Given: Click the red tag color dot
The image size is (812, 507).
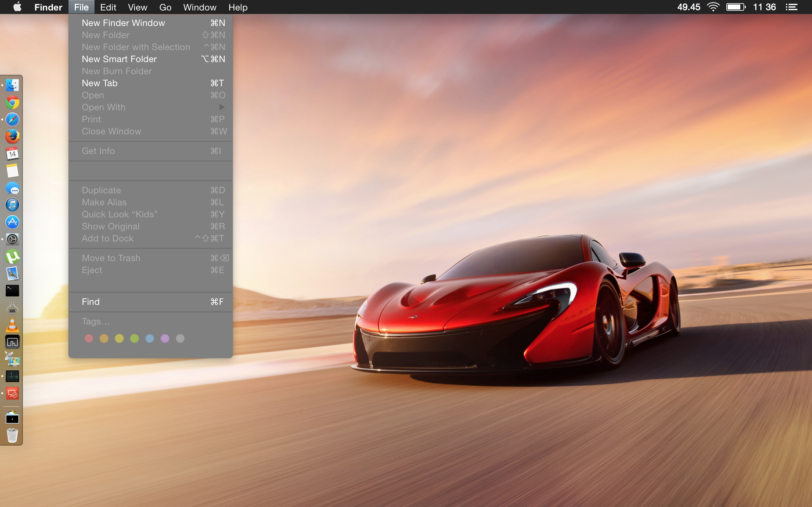Looking at the screenshot, I should (x=88, y=338).
